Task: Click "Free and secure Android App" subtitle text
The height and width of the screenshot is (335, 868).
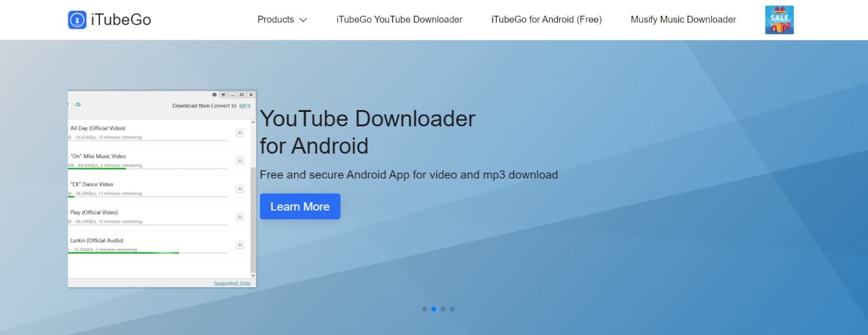Action: click(409, 175)
